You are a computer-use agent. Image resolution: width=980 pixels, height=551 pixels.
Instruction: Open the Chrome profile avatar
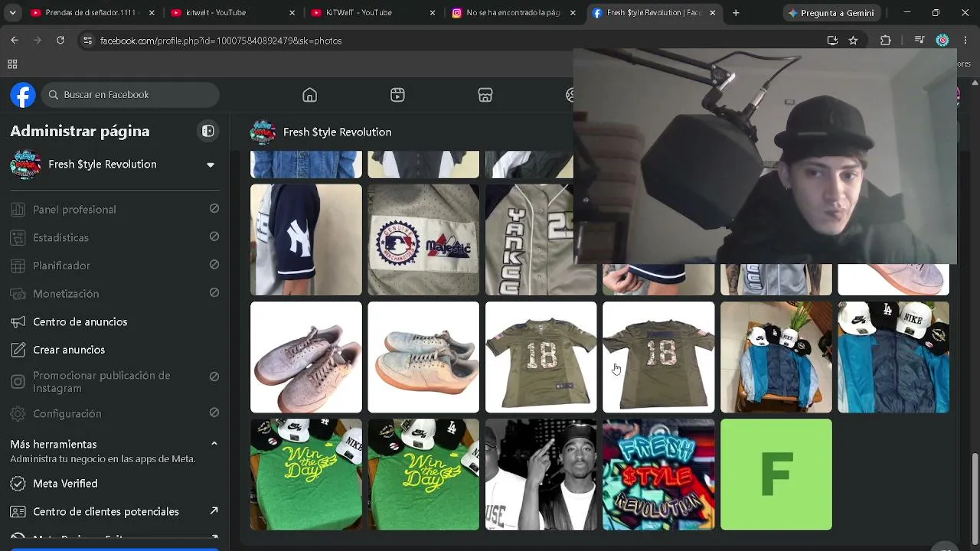tap(942, 41)
